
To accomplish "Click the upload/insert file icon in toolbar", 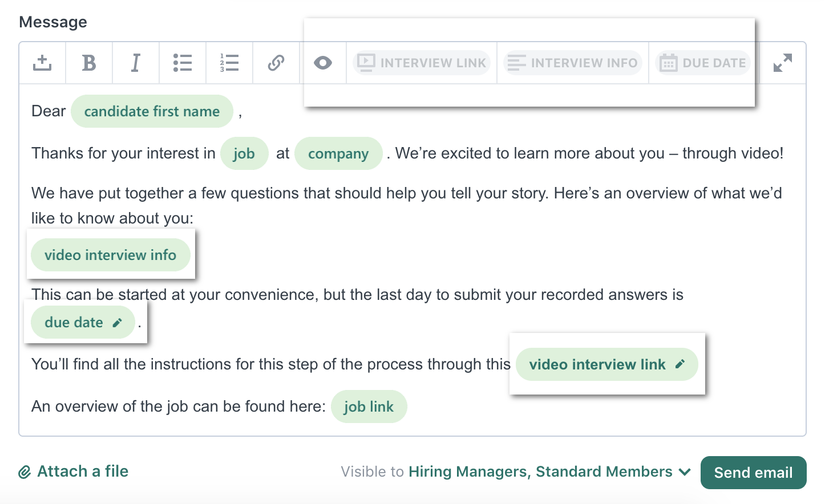I will pos(42,63).
